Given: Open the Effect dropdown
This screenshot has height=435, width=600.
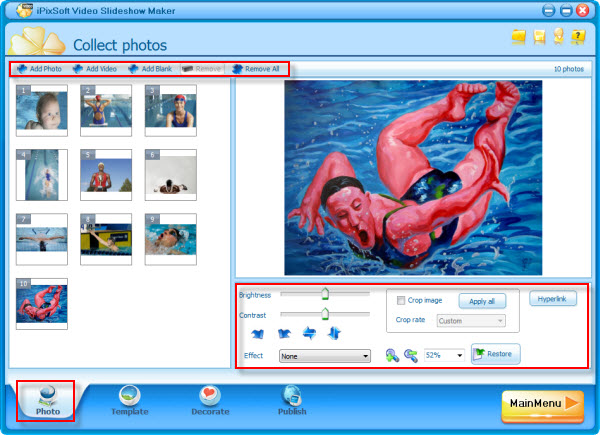Looking at the screenshot, I should coord(325,356).
